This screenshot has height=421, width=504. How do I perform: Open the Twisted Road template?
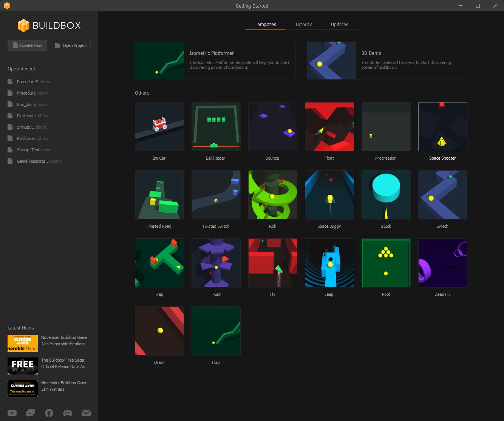(x=159, y=195)
